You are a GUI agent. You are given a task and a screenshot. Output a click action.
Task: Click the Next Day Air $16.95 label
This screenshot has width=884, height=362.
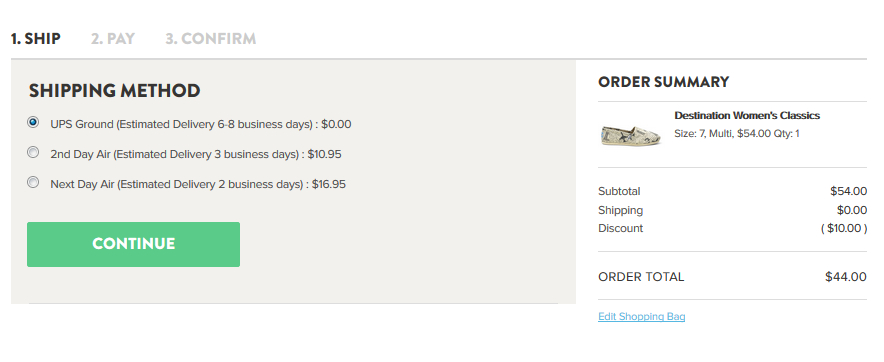click(198, 184)
